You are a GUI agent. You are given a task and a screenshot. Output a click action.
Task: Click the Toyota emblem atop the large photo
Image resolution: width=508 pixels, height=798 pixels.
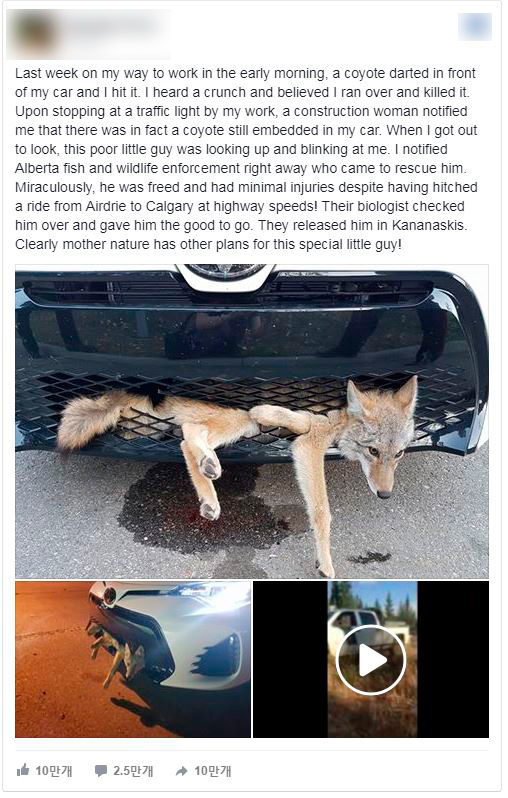225,276
